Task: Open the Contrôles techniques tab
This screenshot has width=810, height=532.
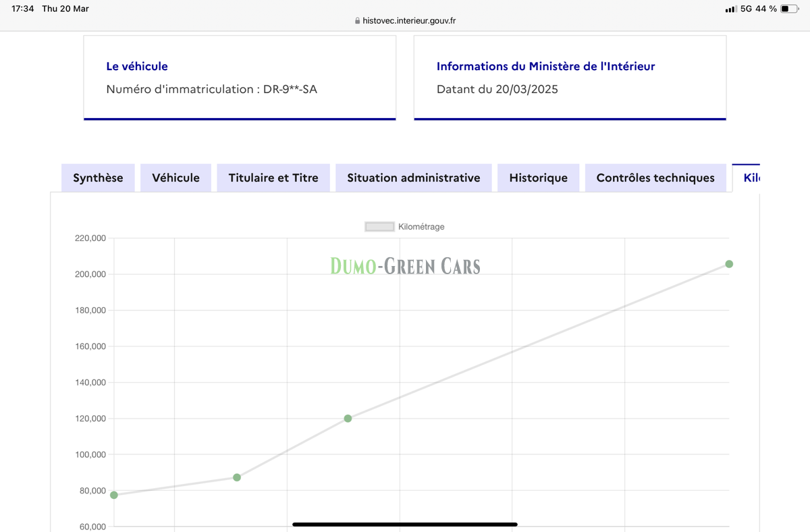Action: (x=655, y=178)
